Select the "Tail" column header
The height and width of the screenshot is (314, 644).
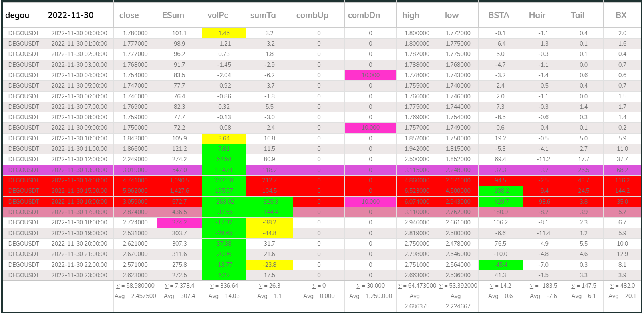point(577,16)
